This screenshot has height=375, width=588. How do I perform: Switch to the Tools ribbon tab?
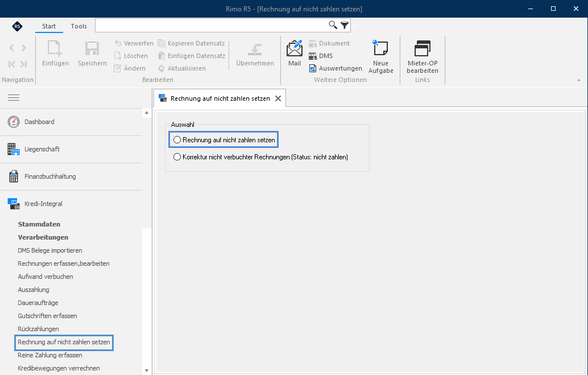(78, 26)
